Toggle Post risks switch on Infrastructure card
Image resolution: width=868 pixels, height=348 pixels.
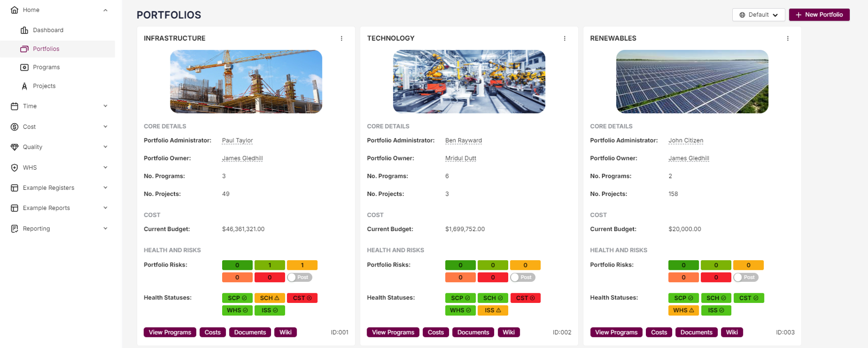tap(299, 278)
